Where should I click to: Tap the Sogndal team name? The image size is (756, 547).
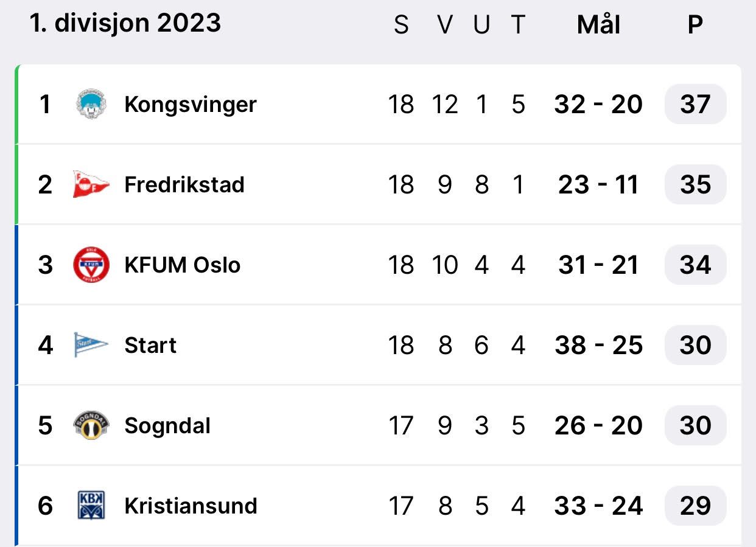point(167,425)
